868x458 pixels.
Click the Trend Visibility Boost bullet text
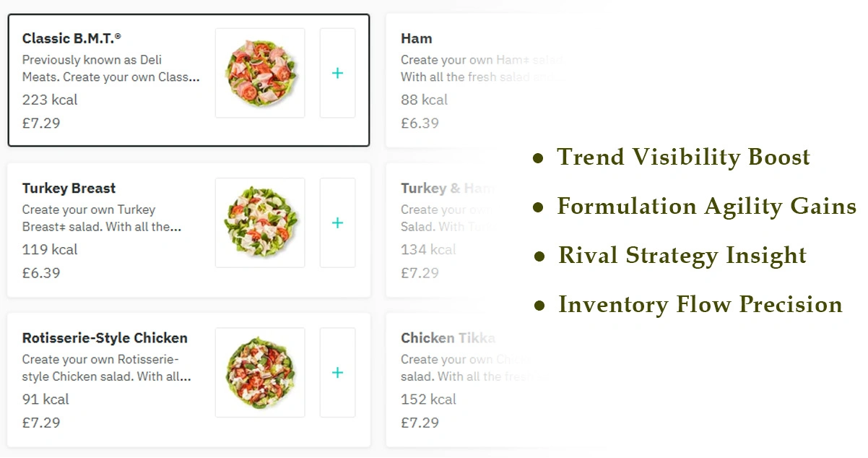pyautogui.click(x=683, y=157)
